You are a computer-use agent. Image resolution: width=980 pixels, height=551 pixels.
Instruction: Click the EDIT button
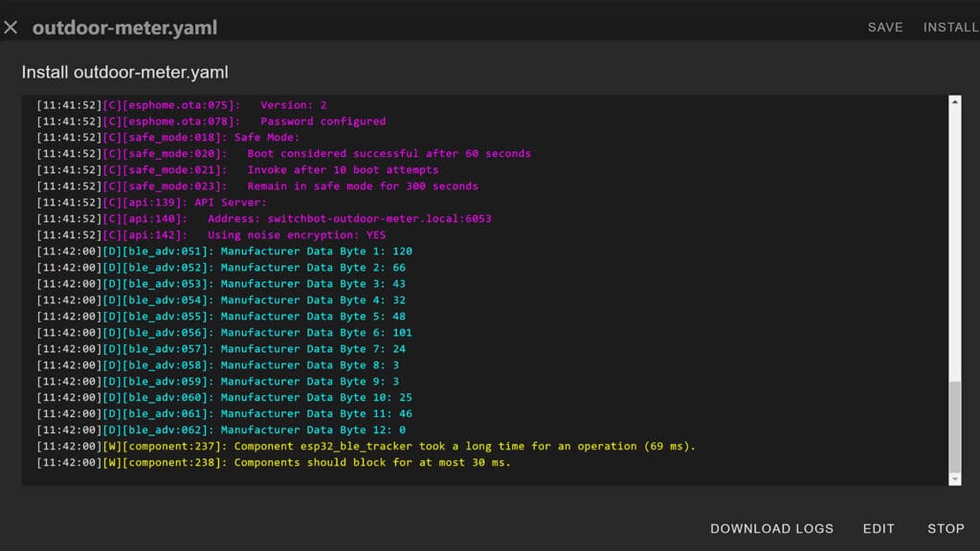coord(879,528)
